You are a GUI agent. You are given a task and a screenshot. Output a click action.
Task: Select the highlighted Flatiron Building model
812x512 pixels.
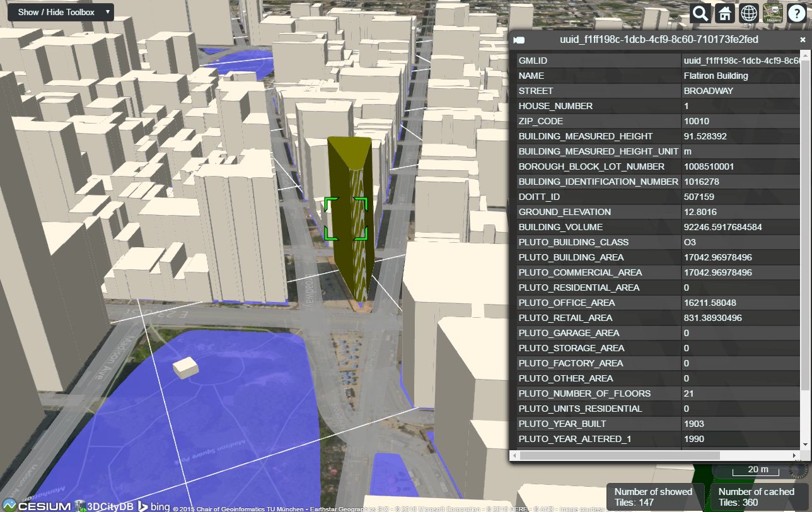(x=348, y=221)
